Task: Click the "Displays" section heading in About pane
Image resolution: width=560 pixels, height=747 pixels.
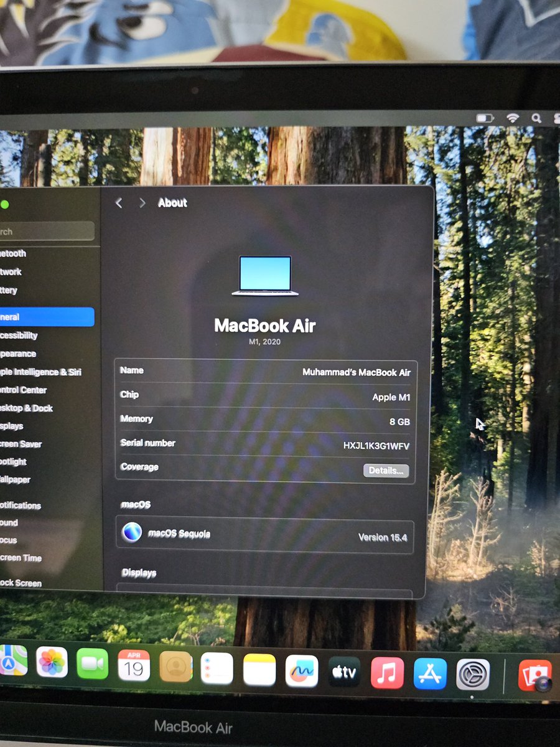Action: [139, 573]
